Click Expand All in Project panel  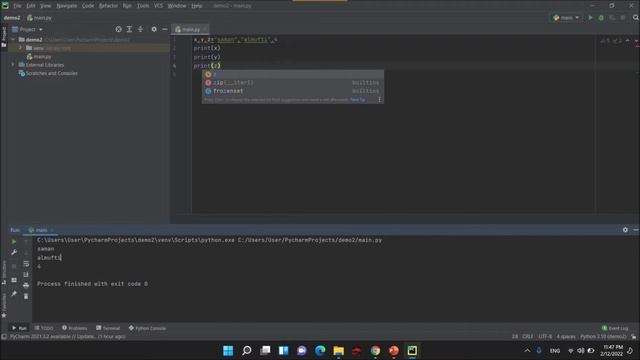129,29
